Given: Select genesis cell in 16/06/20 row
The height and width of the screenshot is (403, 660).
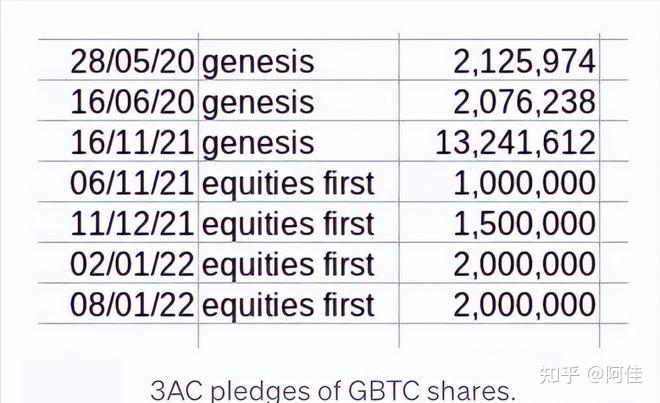Looking at the screenshot, I should click(298, 100).
